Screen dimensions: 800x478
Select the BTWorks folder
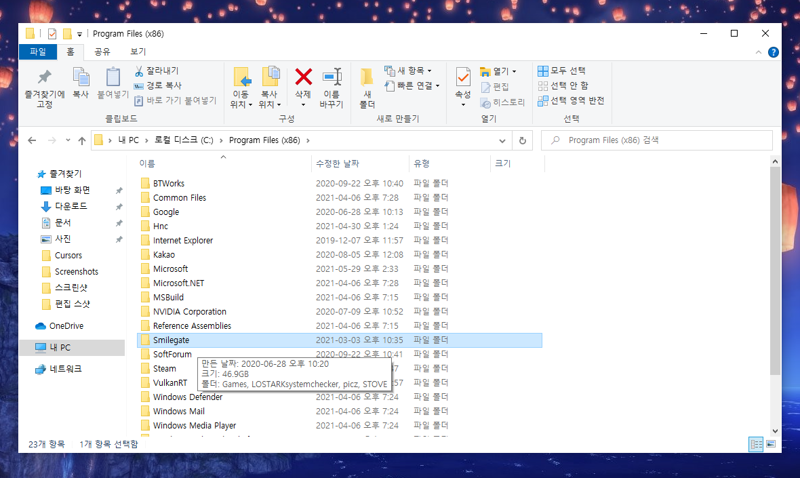pos(168,183)
